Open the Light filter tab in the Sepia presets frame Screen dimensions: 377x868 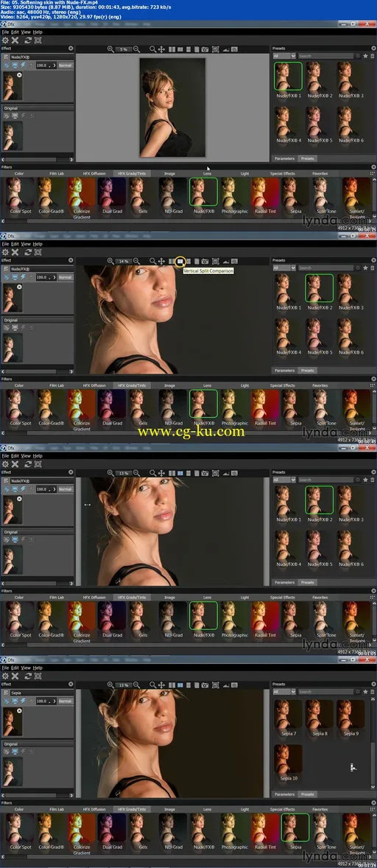(244, 809)
